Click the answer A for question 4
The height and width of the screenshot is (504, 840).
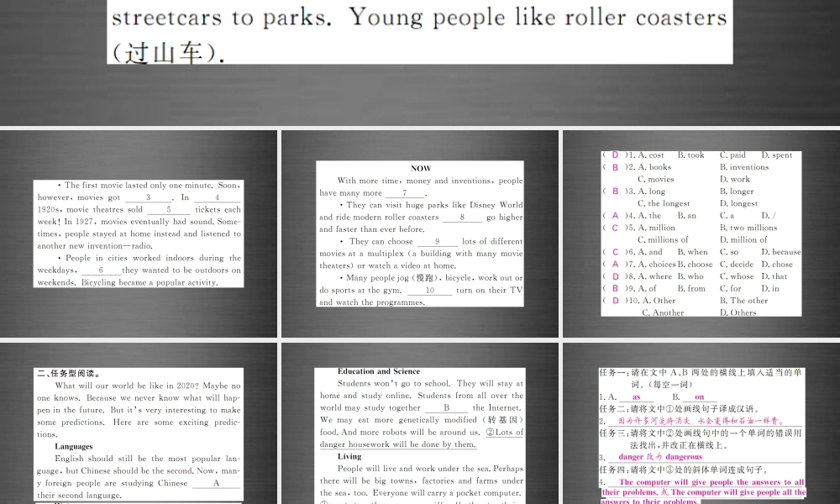click(x=614, y=215)
